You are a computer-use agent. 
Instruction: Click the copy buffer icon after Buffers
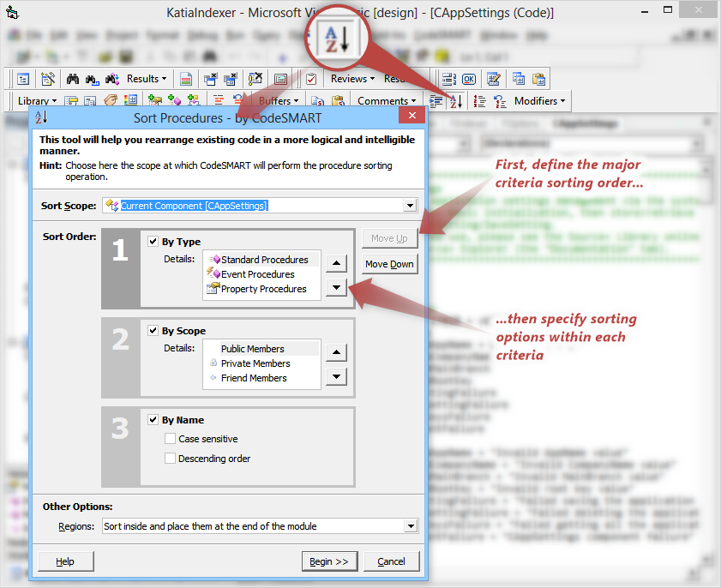[x=317, y=100]
